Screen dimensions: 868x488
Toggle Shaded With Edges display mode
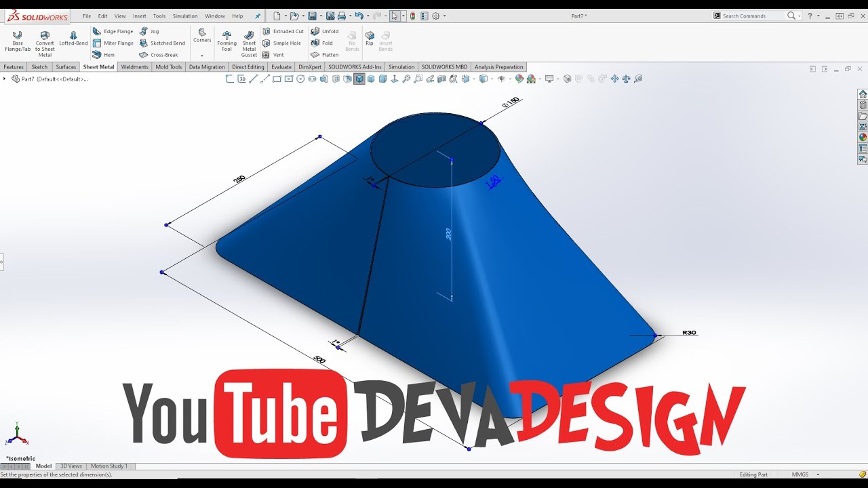point(359,79)
